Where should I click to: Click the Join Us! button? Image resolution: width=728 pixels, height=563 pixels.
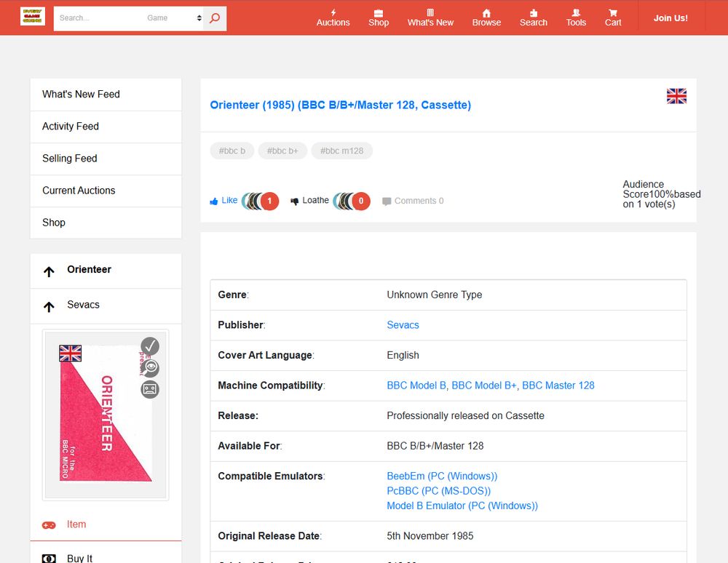pyautogui.click(x=670, y=18)
